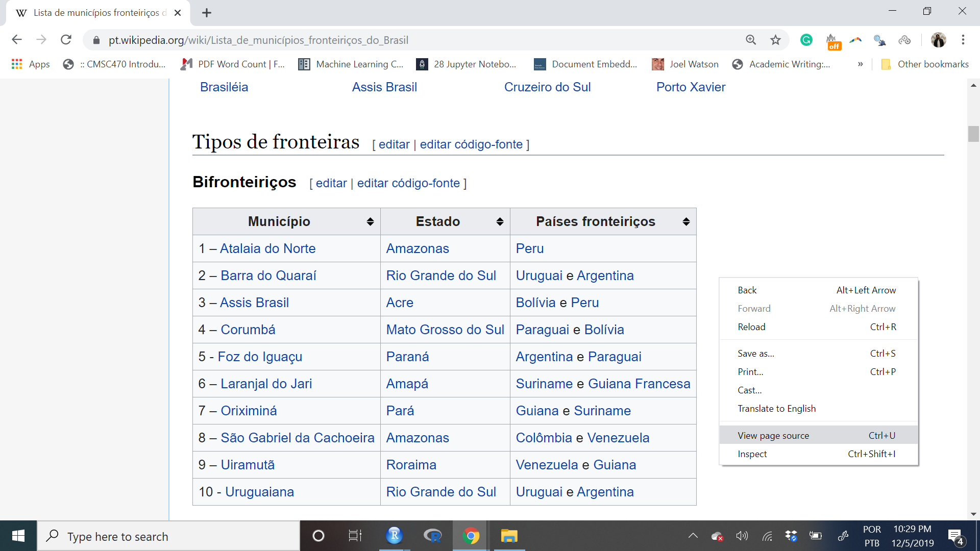Open File Explorer from the taskbar
The width and height of the screenshot is (980, 551).
pos(509,536)
